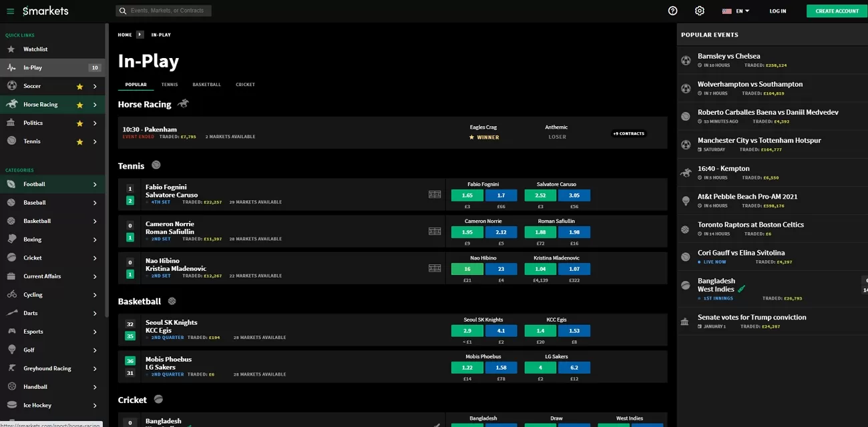
Task: Toggle the favorite star on Horse Racing quick link
Action: point(79,105)
